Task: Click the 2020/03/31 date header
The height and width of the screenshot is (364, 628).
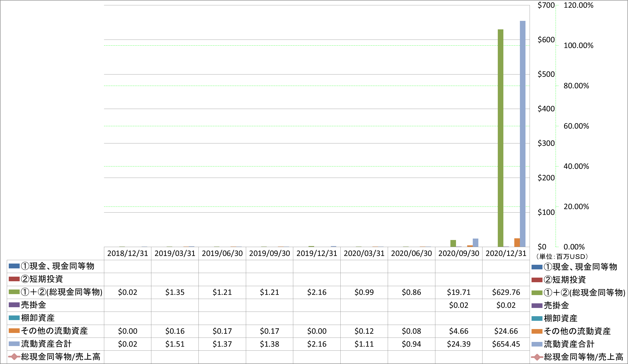Action: pos(364,253)
